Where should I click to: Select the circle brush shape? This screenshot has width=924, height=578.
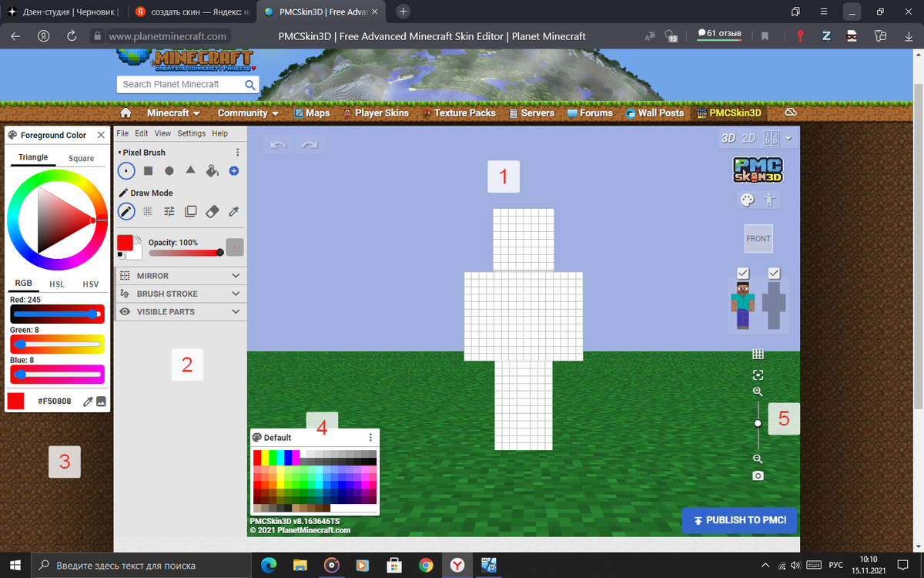pos(169,170)
